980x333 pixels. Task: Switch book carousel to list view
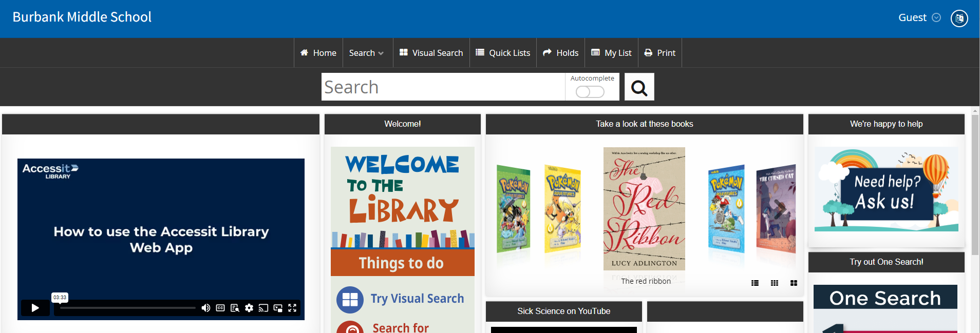coord(755,283)
